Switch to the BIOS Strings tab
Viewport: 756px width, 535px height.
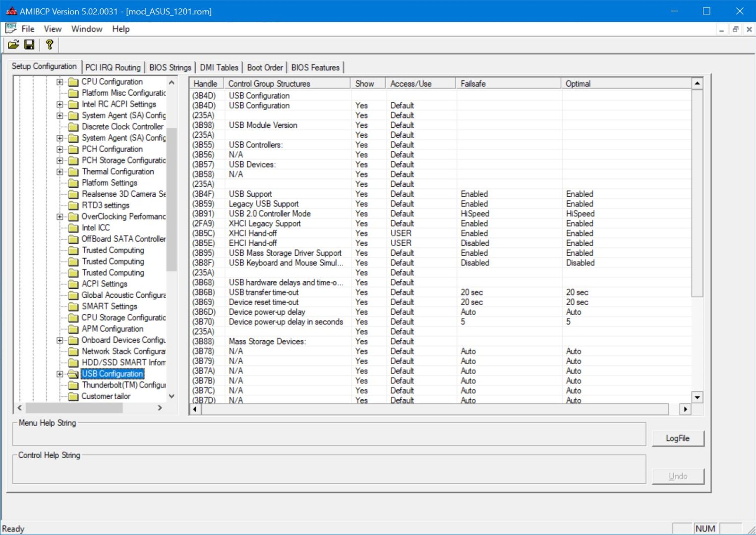pyautogui.click(x=170, y=67)
